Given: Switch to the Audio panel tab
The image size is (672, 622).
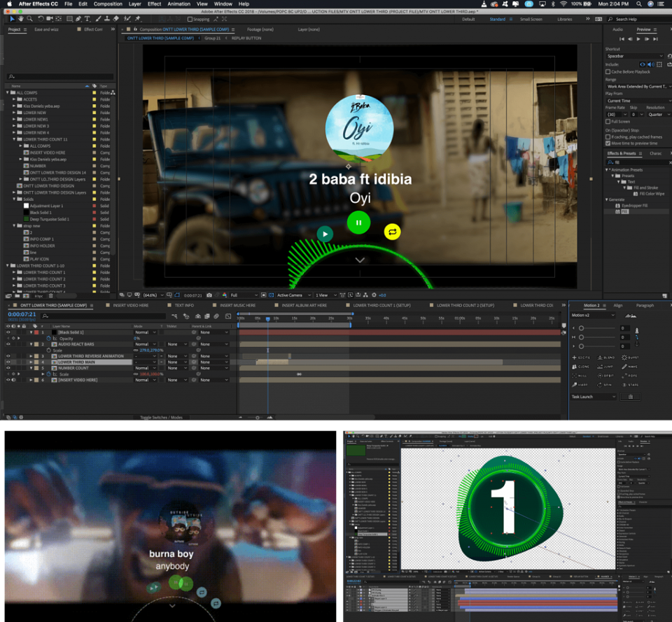Looking at the screenshot, I should (x=617, y=29).
